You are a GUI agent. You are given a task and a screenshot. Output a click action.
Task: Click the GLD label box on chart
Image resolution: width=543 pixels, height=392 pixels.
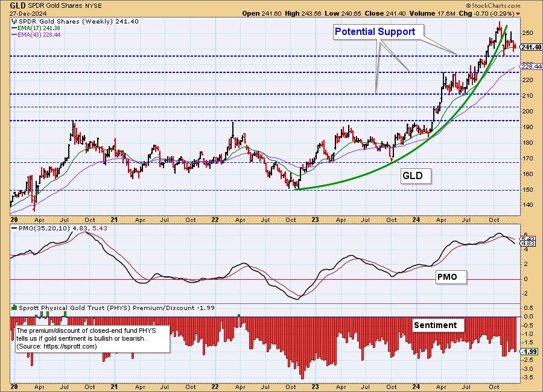coord(416,176)
